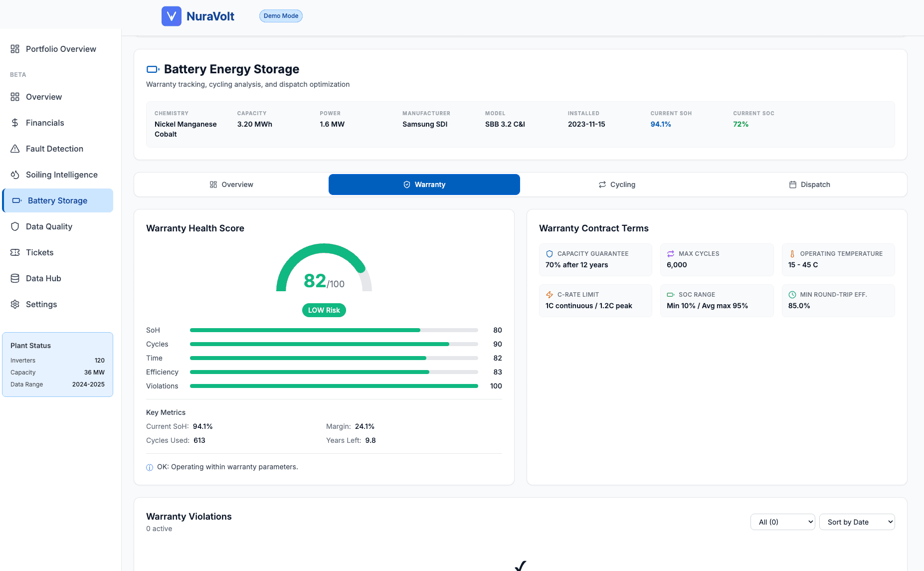Click the C-Rate Limit lightning icon
924x571 pixels.
(550, 295)
